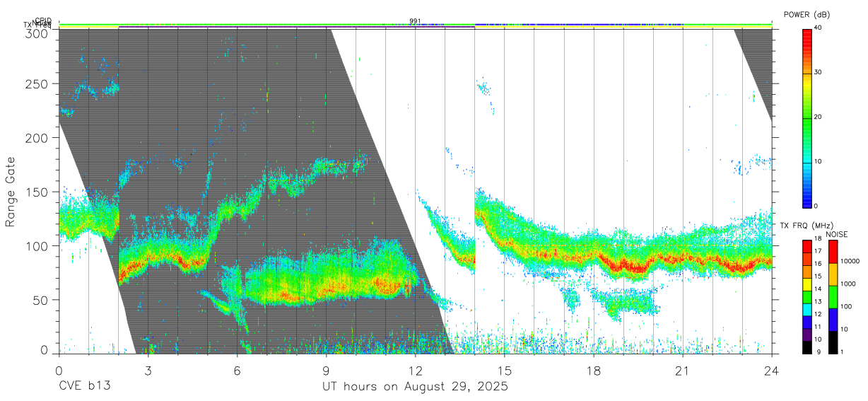Pick the cyan 12–13 MHz frequency swatch
868x401 pixels.
807,308
